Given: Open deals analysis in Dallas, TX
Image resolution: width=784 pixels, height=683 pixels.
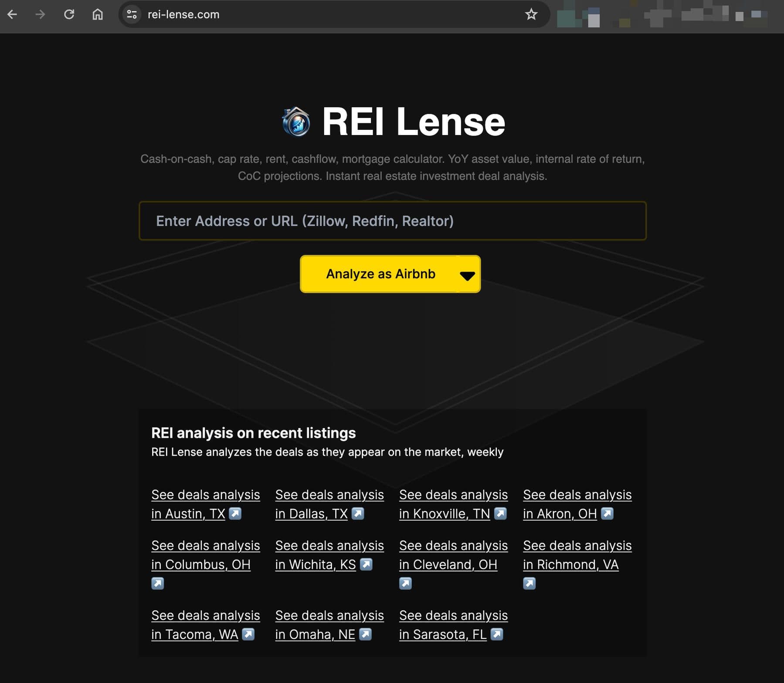Looking at the screenshot, I should [329, 504].
